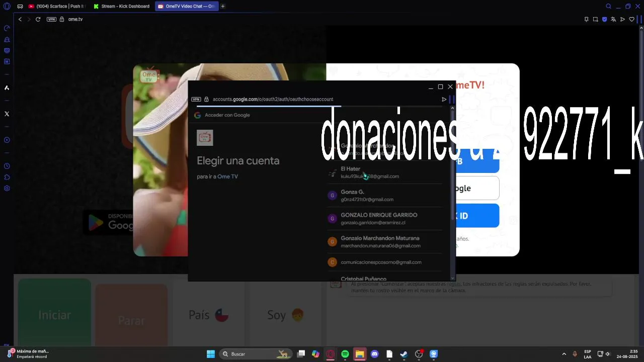Click the blue ad-blocker shield icon
This screenshot has height=362, width=644.
click(604, 19)
